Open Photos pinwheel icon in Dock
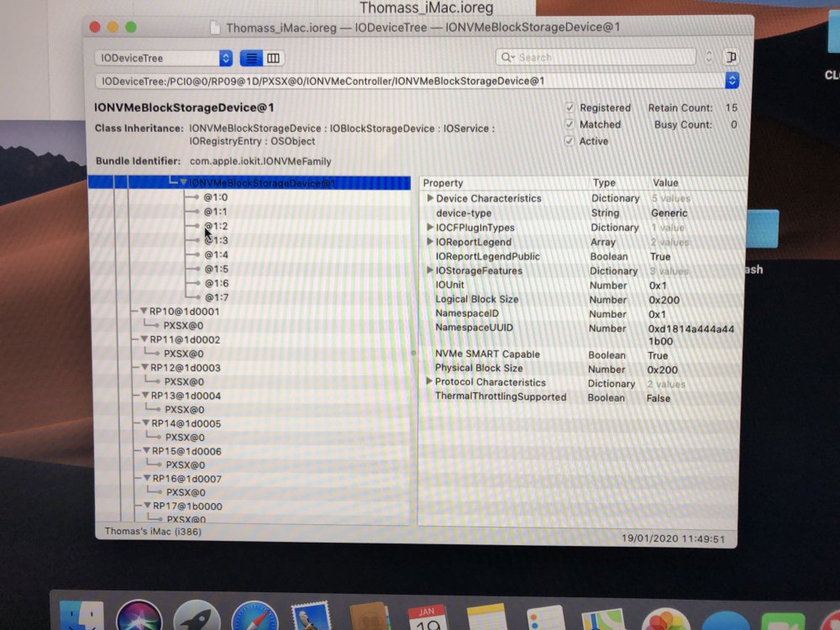Image resolution: width=840 pixels, height=630 pixels. pyautogui.click(x=665, y=619)
